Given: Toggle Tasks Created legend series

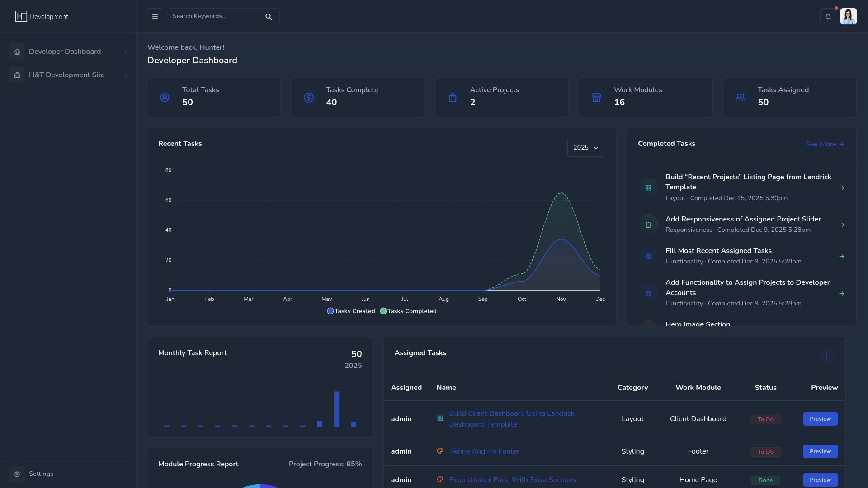Looking at the screenshot, I should pyautogui.click(x=351, y=311).
